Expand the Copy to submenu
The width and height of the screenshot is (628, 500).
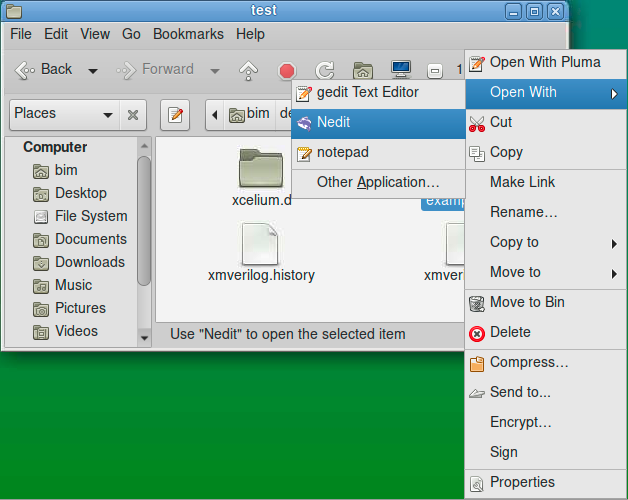point(546,242)
